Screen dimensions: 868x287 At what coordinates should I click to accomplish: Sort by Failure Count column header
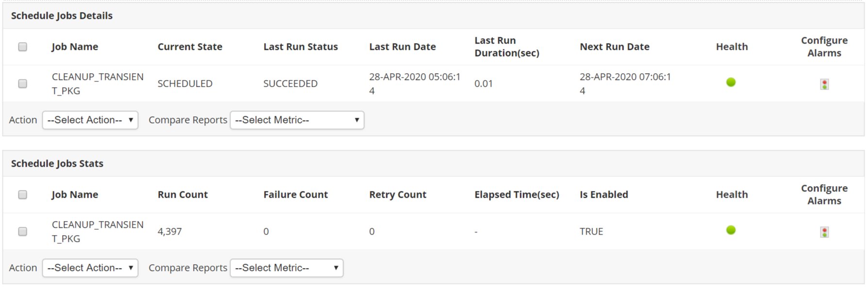tap(295, 195)
